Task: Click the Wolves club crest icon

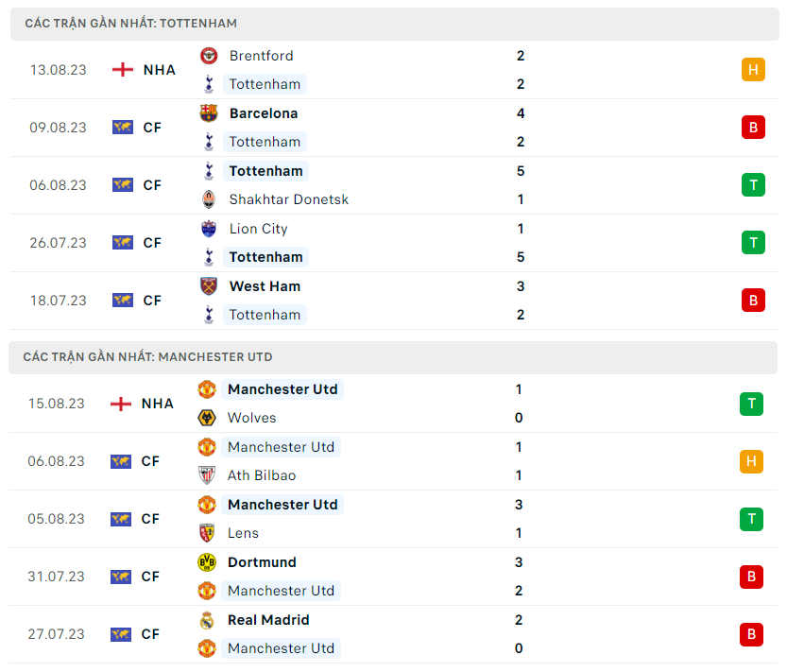Action: 207,418
